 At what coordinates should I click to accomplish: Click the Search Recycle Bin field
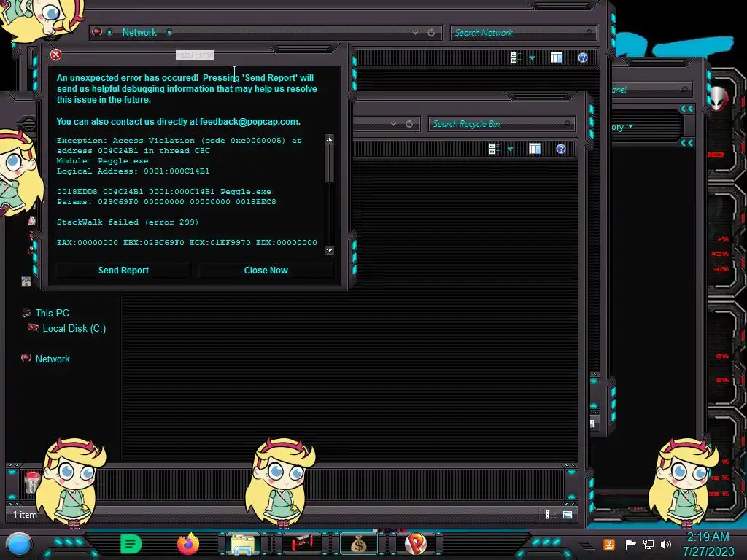pos(501,124)
